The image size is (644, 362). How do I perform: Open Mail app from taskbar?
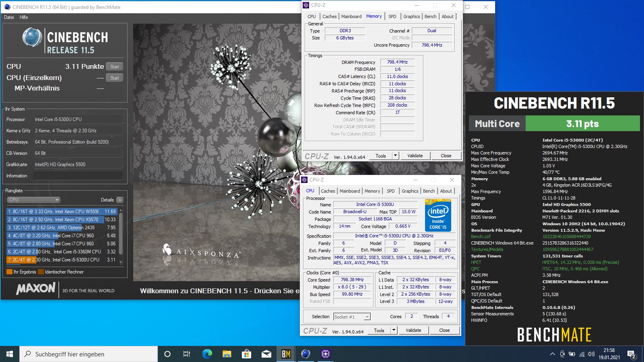point(266,354)
